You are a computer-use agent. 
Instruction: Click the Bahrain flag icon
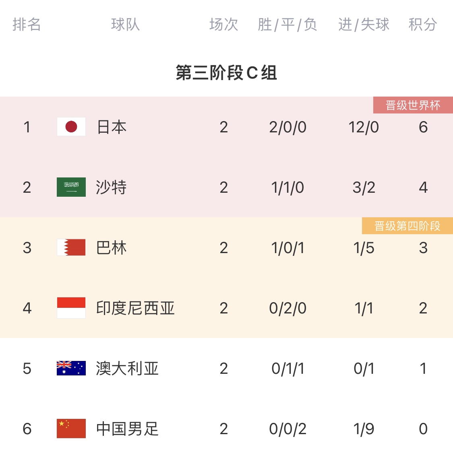coord(71,247)
